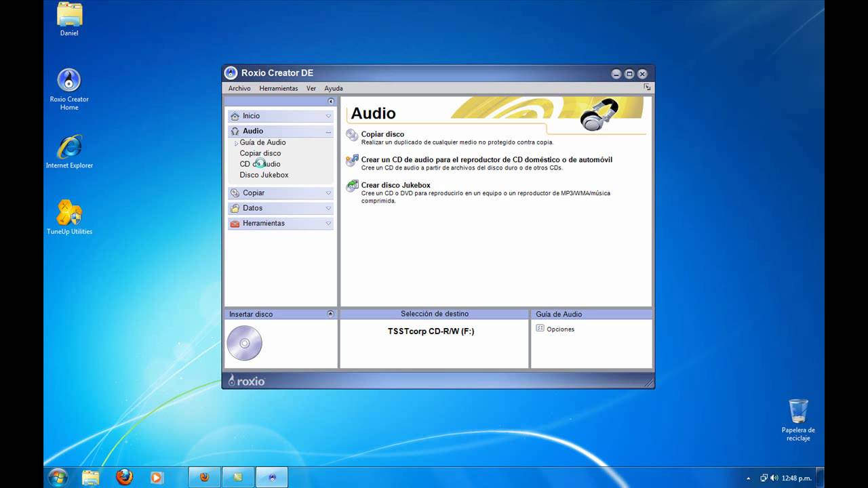Click the Audio headphones sidebar icon
This screenshot has width=868, height=488.
tap(235, 131)
